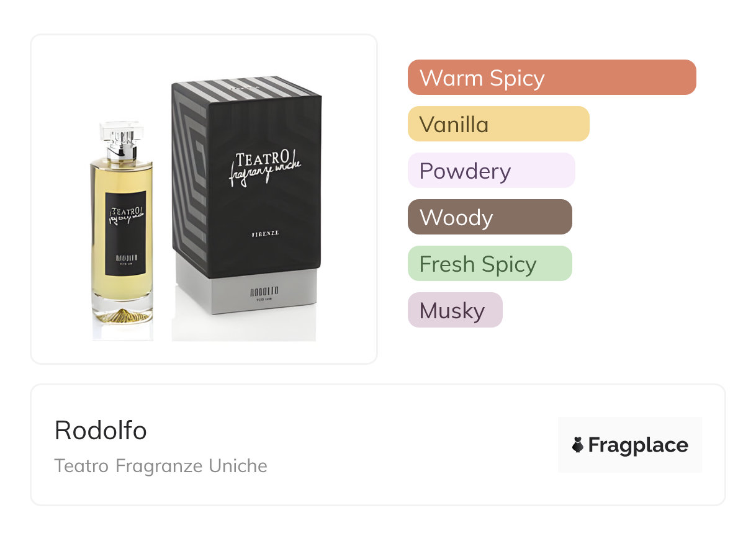Select the Warm Spicy accord bar
The height and width of the screenshot is (536, 756).
pyautogui.click(x=552, y=78)
